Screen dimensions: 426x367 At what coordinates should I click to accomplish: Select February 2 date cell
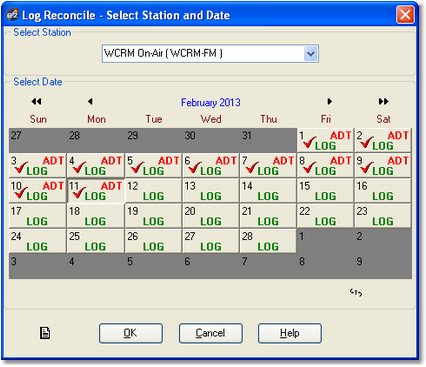(x=383, y=140)
